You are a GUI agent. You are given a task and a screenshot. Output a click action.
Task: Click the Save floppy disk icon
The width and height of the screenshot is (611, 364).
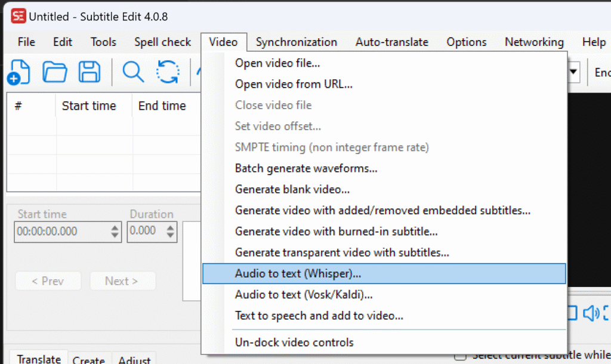click(x=90, y=72)
